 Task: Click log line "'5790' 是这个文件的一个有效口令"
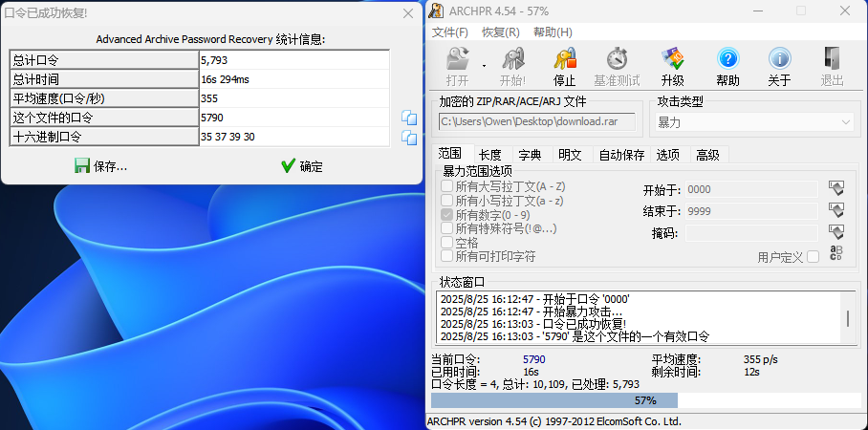point(575,336)
